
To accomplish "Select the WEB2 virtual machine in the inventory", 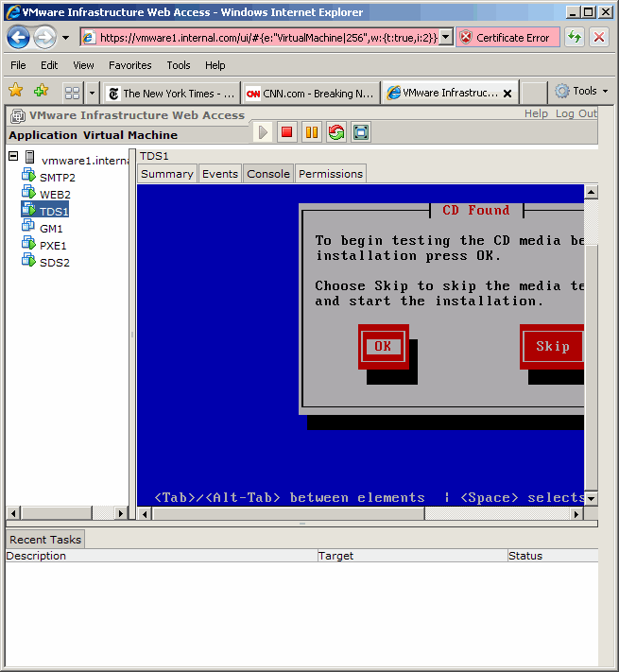I will pos(55,194).
